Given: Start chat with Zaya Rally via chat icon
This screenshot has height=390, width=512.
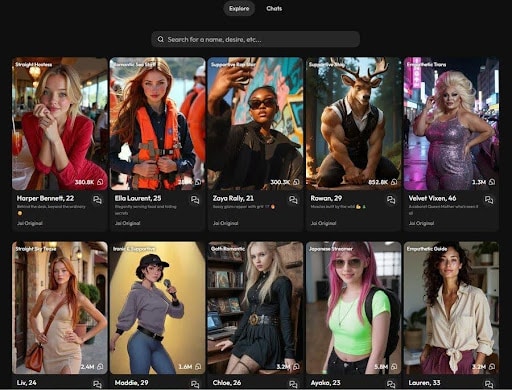Looking at the screenshot, I should (293, 200).
